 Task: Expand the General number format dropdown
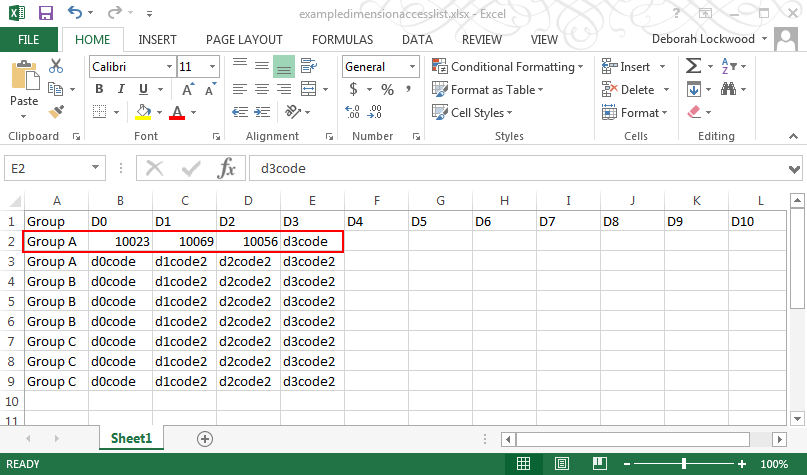click(x=412, y=67)
